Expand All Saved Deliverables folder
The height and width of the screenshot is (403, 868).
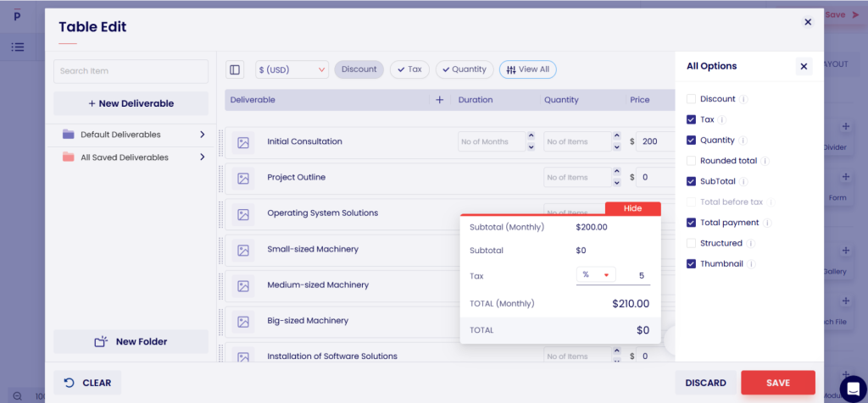click(x=202, y=157)
